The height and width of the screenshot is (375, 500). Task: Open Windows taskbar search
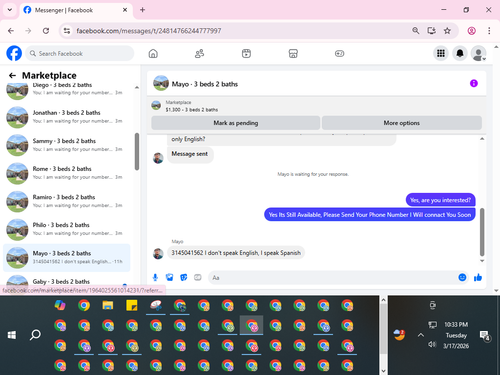(x=35, y=335)
